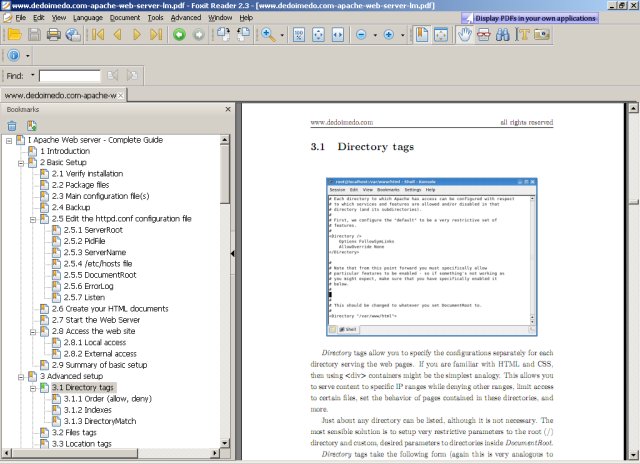This screenshot has height=464, width=640.
Task: Collapse the 3 Advanced setup node
Action: point(21,377)
